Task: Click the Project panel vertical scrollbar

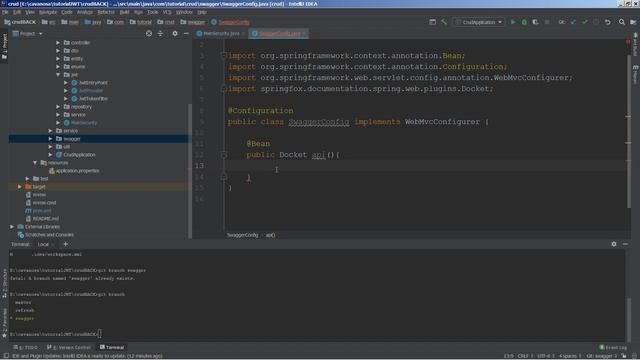Action: pyautogui.click(x=190, y=171)
